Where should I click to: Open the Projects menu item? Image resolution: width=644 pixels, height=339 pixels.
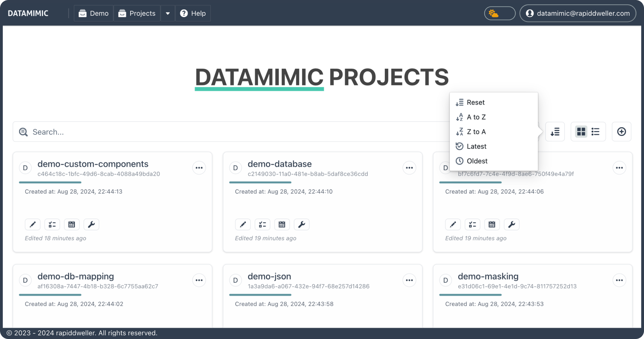click(137, 13)
